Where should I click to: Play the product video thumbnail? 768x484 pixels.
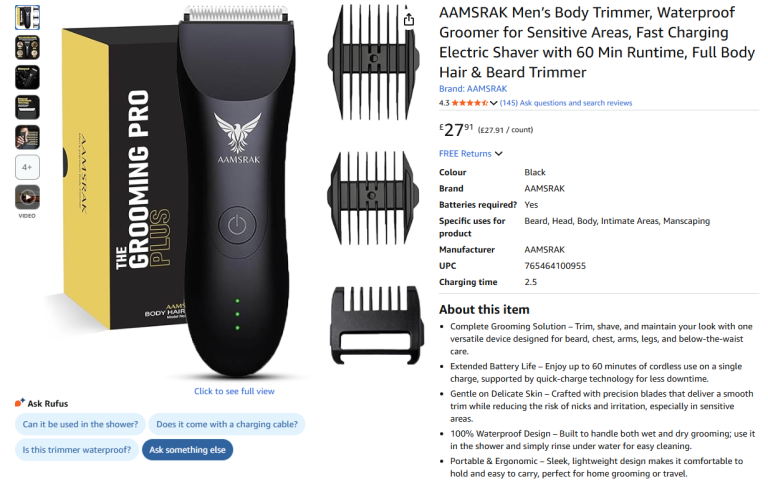click(27, 197)
